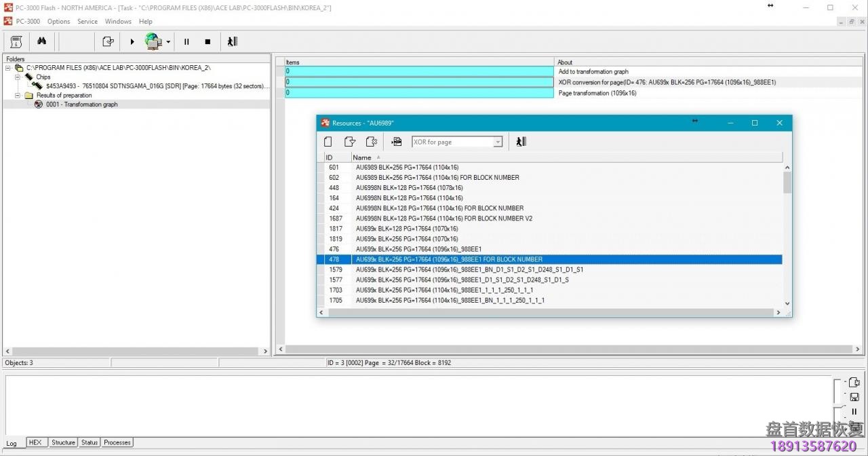Select resource row with ID 1579
Viewport: 868px width, 456px height.
click(x=469, y=269)
